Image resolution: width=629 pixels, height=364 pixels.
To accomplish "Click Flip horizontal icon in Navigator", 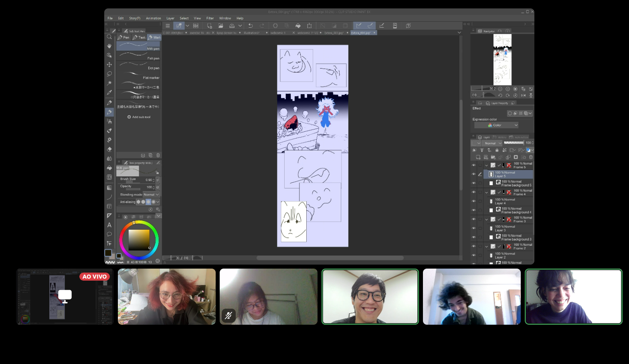I will pyautogui.click(x=523, y=95).
